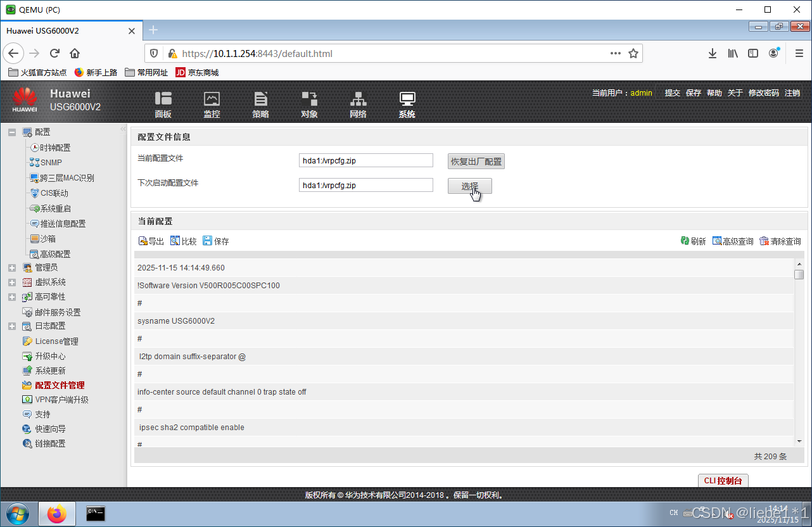Viewport: 812px width, 527px height.
Task: Open the 面板 dashboard section
Action: tap(163, 105)
